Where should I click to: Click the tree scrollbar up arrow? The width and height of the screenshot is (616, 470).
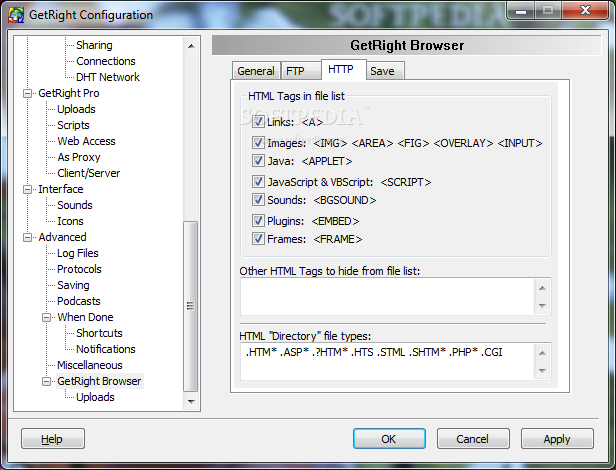coord(191,46)
